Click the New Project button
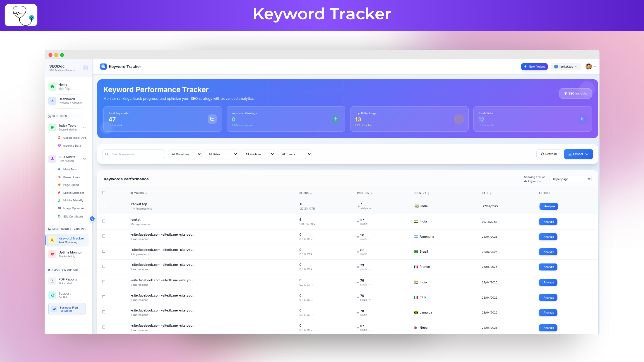 (x=534, y=67)
